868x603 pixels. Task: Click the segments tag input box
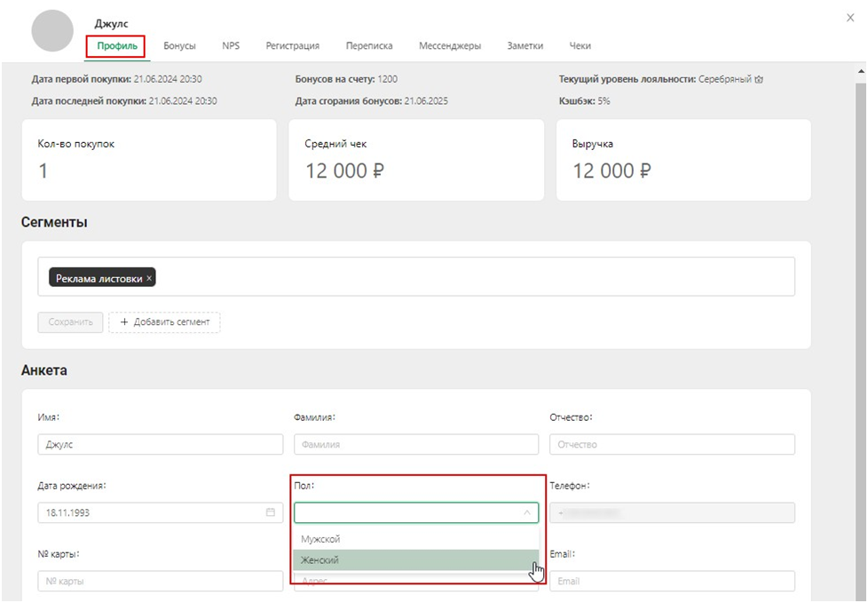[x=416, y=276]
